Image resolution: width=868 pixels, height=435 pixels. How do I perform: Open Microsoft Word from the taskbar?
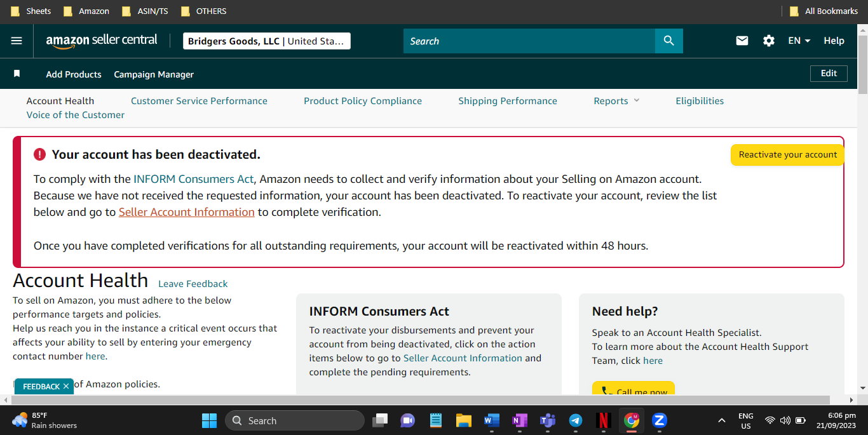tap(491, 420)
